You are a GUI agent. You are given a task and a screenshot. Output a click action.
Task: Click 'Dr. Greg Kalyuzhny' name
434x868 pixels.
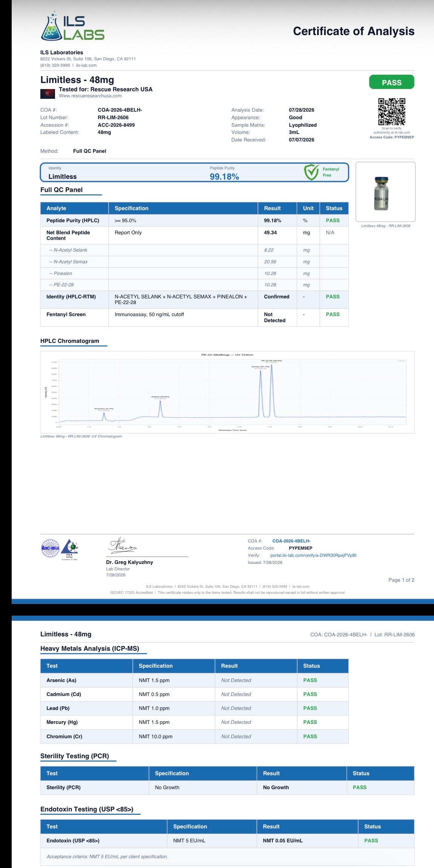129,562
